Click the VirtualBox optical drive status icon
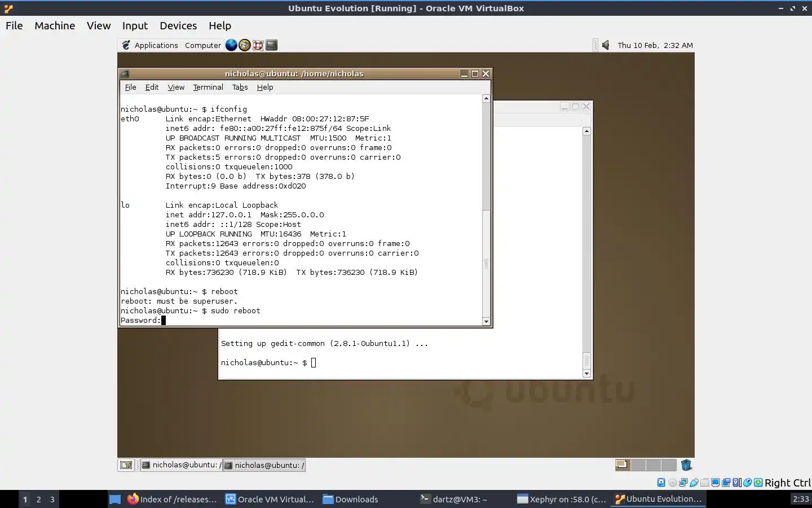This screenshot has width=812, height=508. (672, 483)
